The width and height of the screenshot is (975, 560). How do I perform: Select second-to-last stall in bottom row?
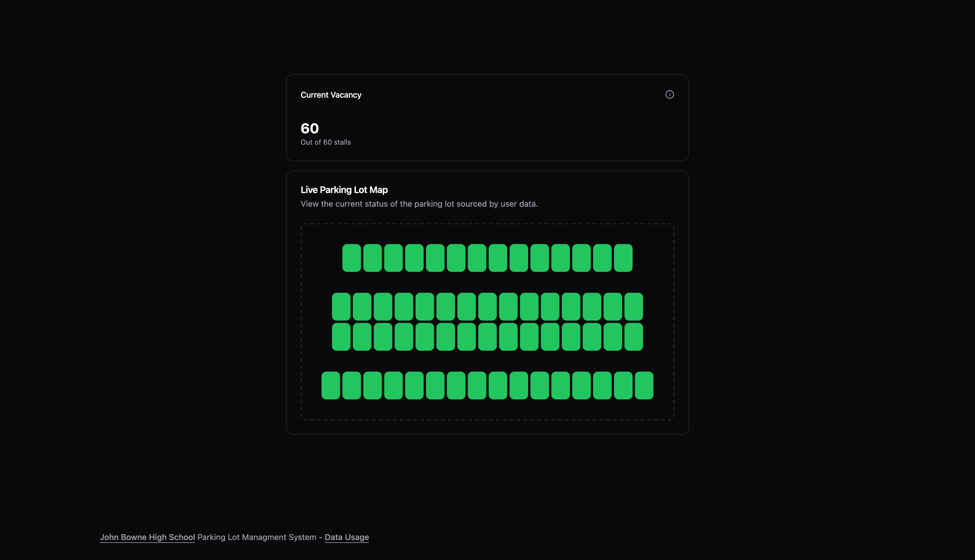coord(623,386)
